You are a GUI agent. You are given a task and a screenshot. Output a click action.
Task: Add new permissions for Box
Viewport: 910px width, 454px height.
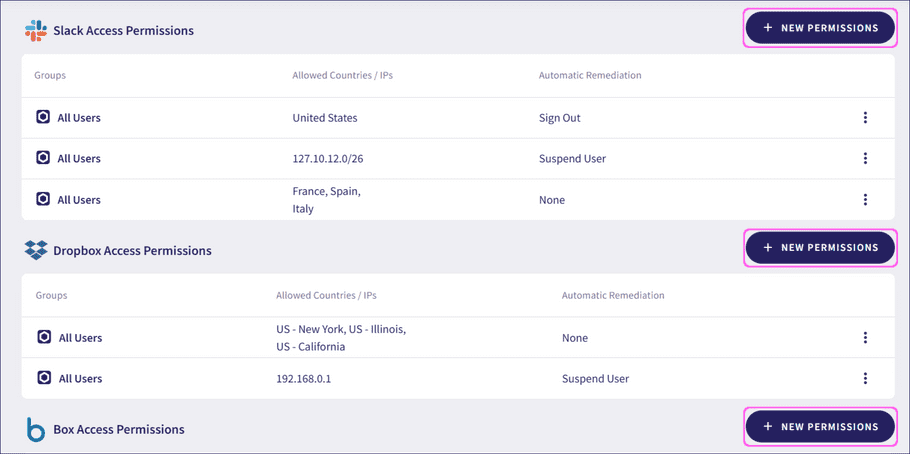tap(820, 427)
